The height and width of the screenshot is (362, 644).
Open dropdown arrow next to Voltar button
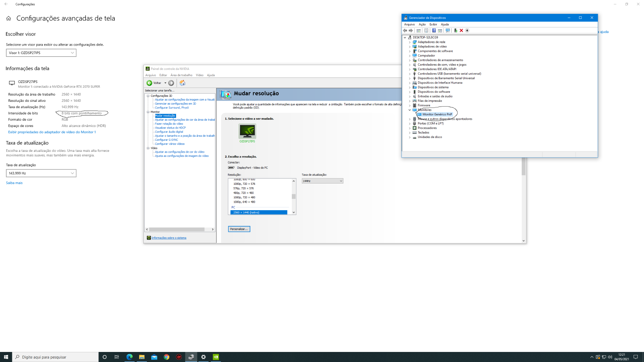[165, 83]
